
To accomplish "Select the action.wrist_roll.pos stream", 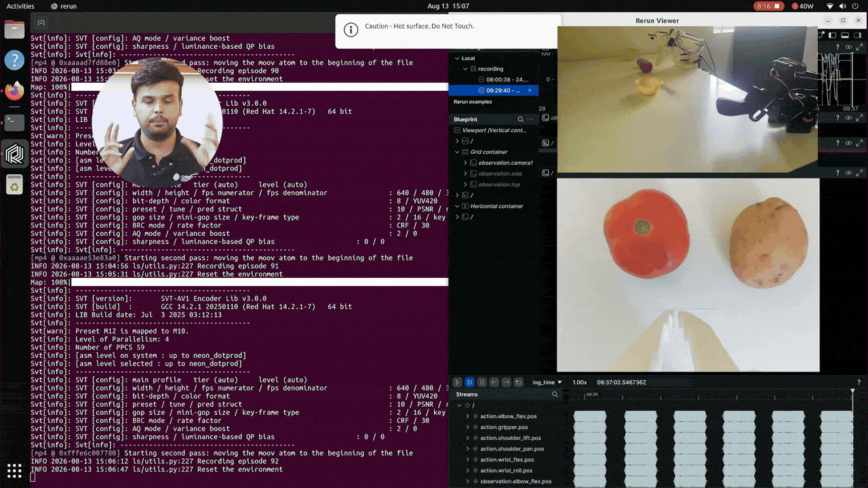I will tap(506, 470).
